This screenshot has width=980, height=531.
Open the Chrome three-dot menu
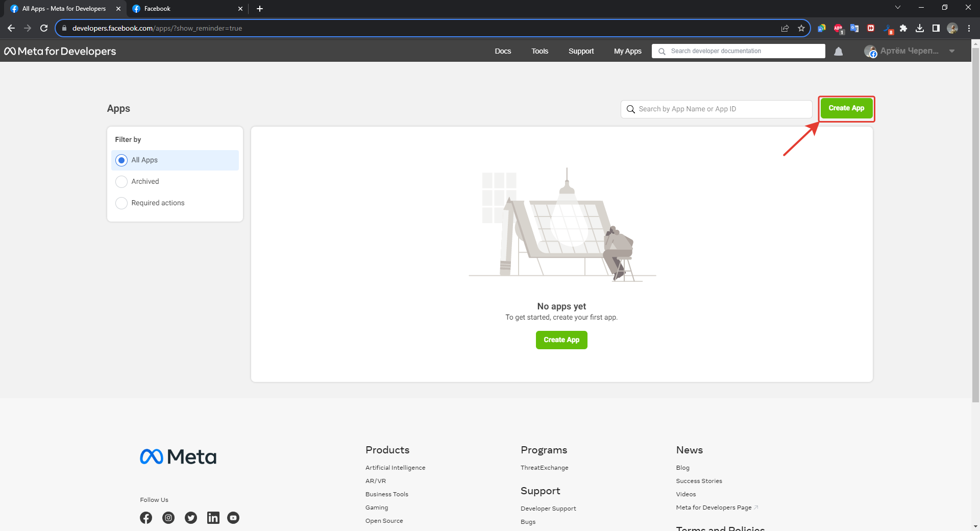tap(969, 28)
